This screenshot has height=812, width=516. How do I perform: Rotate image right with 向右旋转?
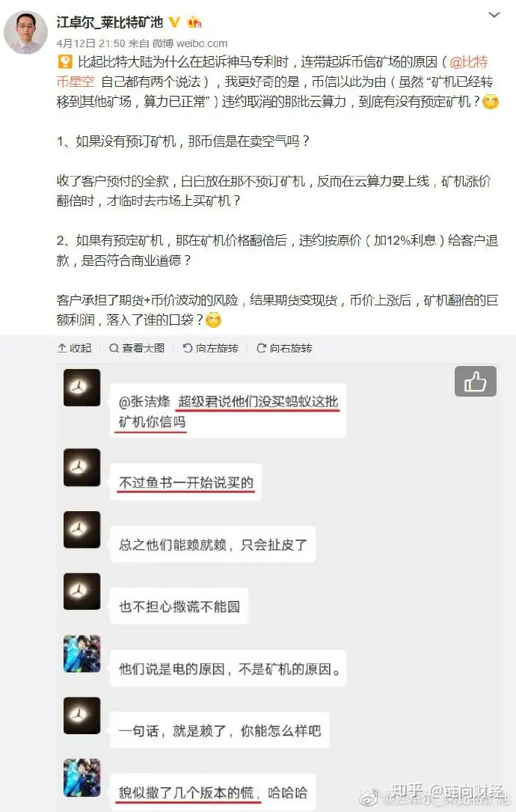(x=284, y=348)
